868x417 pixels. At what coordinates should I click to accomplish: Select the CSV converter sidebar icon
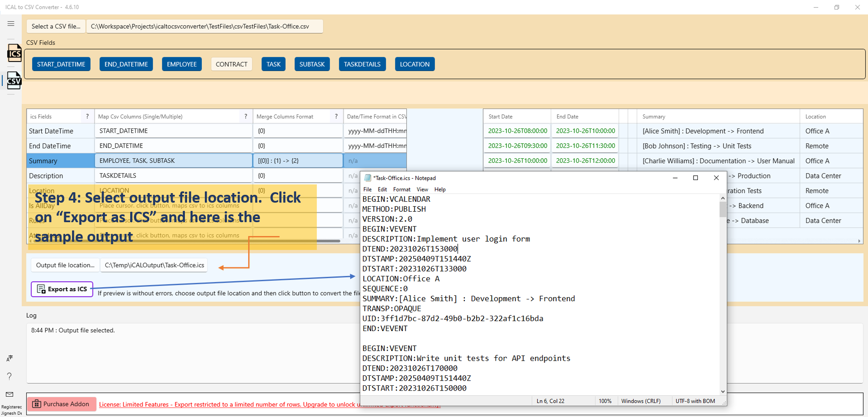tap(14, 80)
